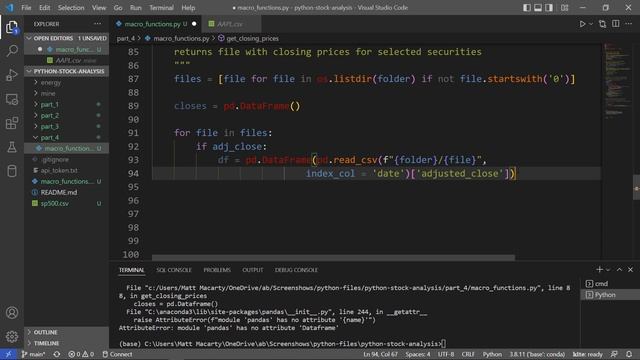This screenshot has height=360, width=640.
Task: Switch to the DEBUG CONSOLE tab
Action: pos(296,270)
